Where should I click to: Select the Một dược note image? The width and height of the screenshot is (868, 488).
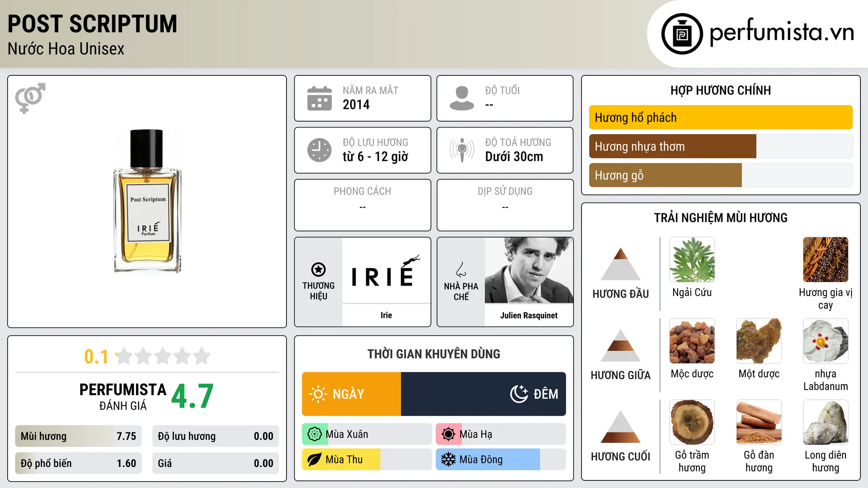(759, 341)
